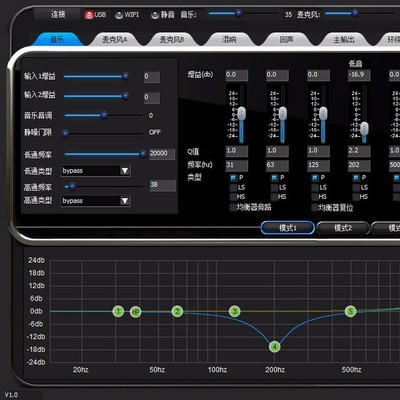
Task: Select EQ node 5 near 500hz
Action: [x=350, y=312]
